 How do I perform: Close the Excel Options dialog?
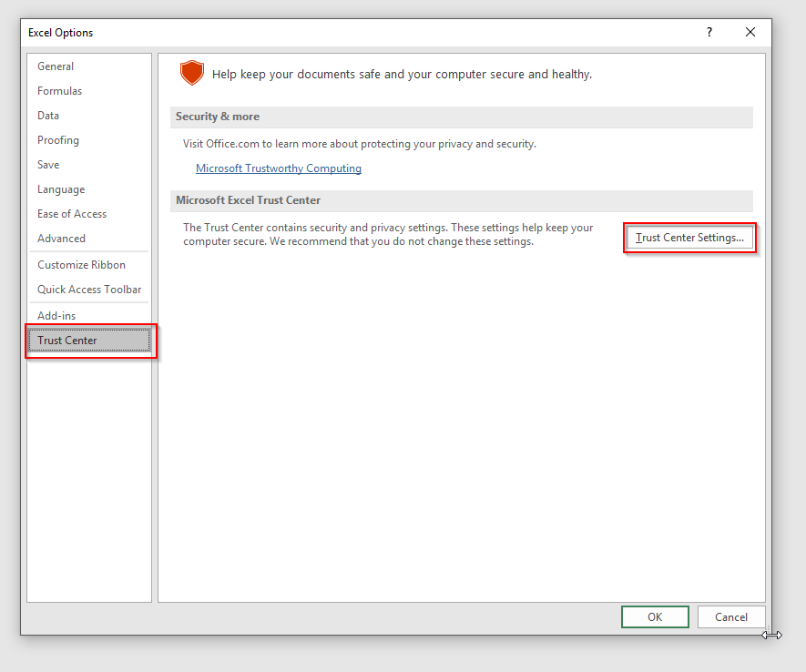click(x=750, y=33)
